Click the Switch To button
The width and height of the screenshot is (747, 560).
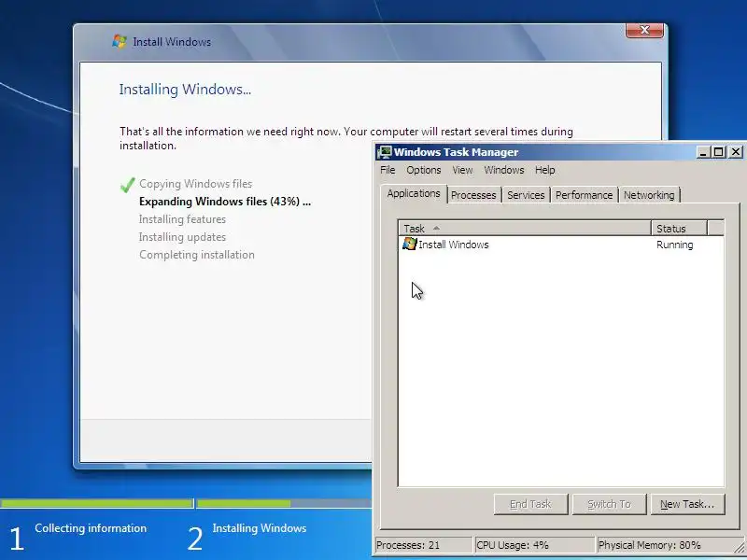tap(610, 504)
